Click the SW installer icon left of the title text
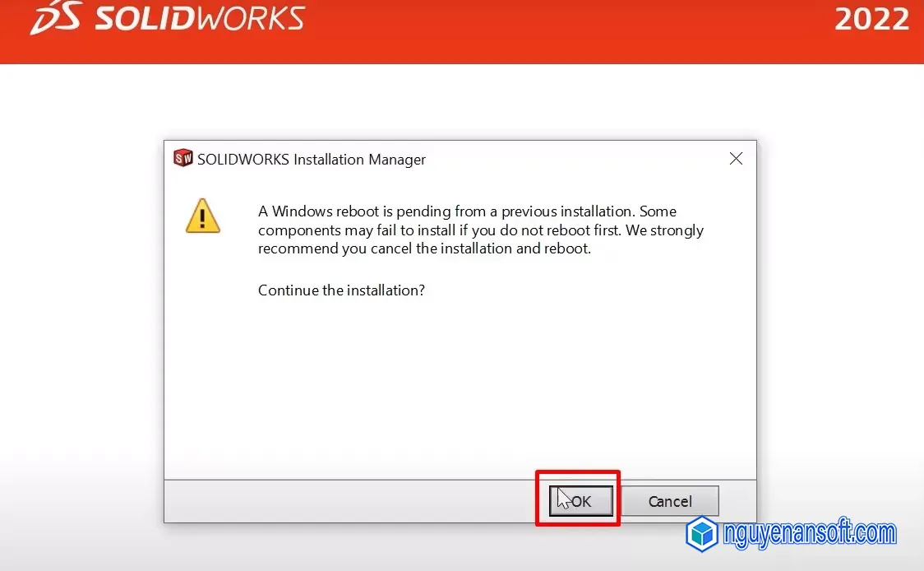 [182, 158]
